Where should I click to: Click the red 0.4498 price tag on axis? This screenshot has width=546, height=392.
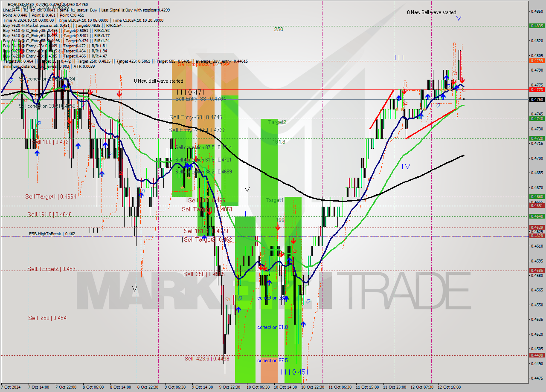(537, 355)
